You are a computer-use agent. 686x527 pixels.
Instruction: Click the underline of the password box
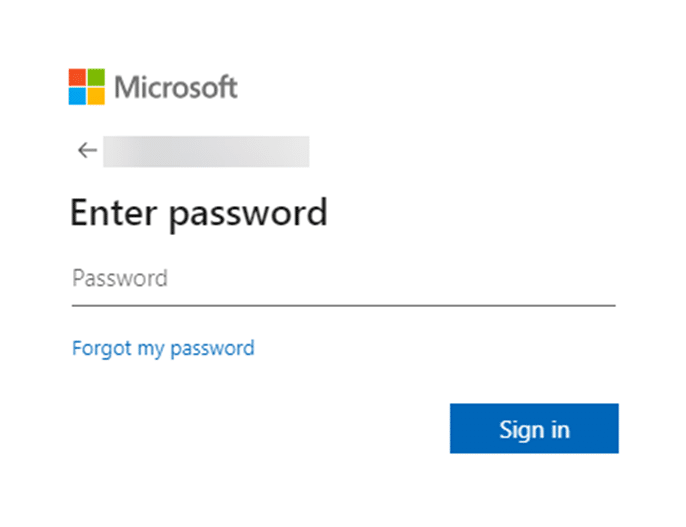pyautogui.click(x=342, y=302)
